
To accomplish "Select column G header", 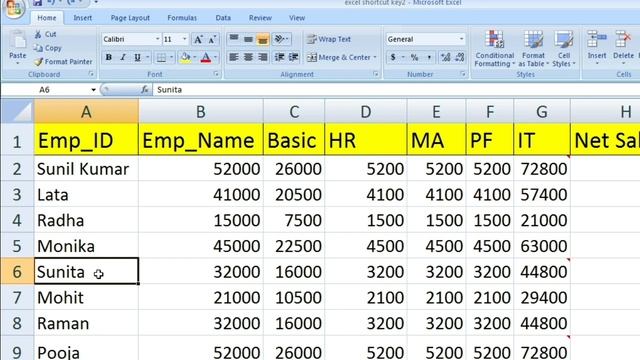I will [x=542, y=111].
